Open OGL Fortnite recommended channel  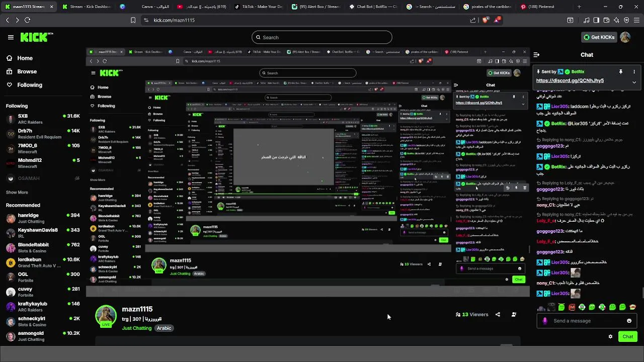[x=43, y=277]
